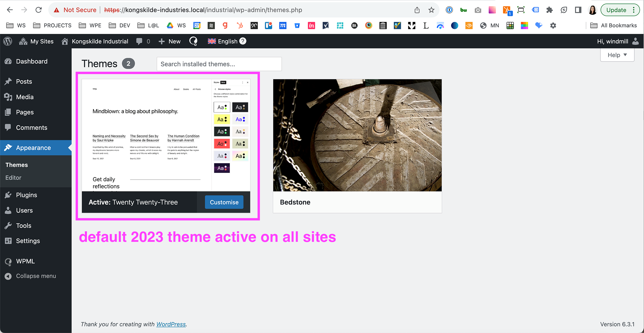Click the address bar URL
644x333 pixels.
point(203,10)
